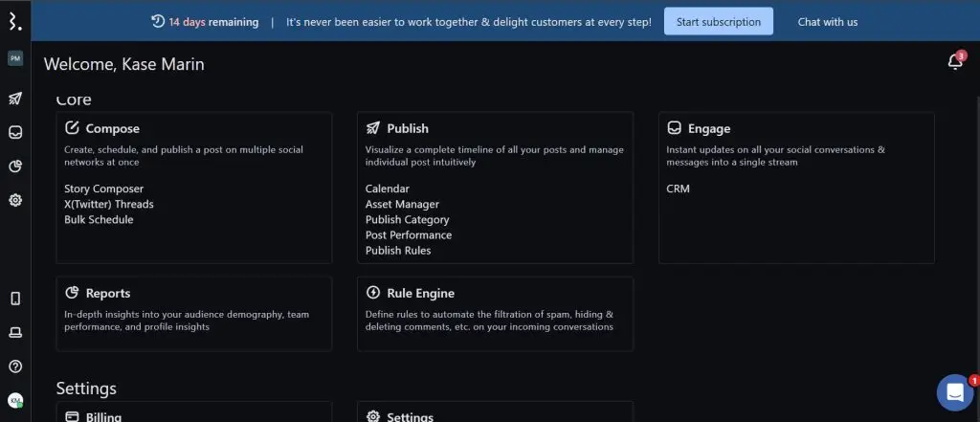Open the Billing card title

pos(103,417)
